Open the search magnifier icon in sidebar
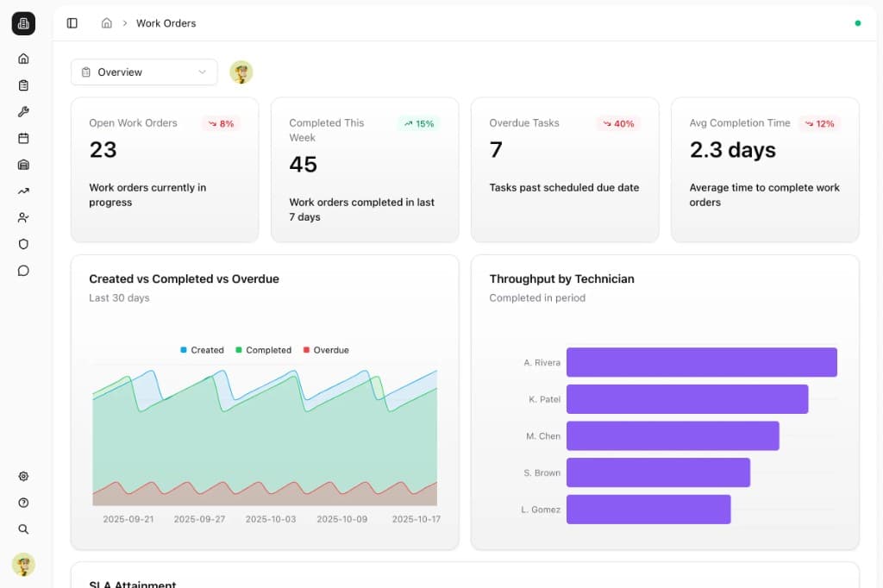883x588 pixels. [23, 529]
